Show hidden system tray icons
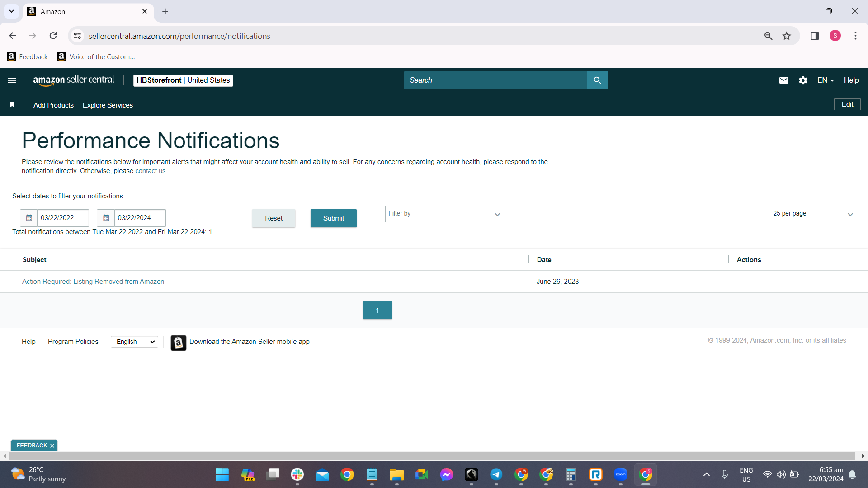This screenshot has height=488, width=868. pyautogui.click(x=707, y=474)
